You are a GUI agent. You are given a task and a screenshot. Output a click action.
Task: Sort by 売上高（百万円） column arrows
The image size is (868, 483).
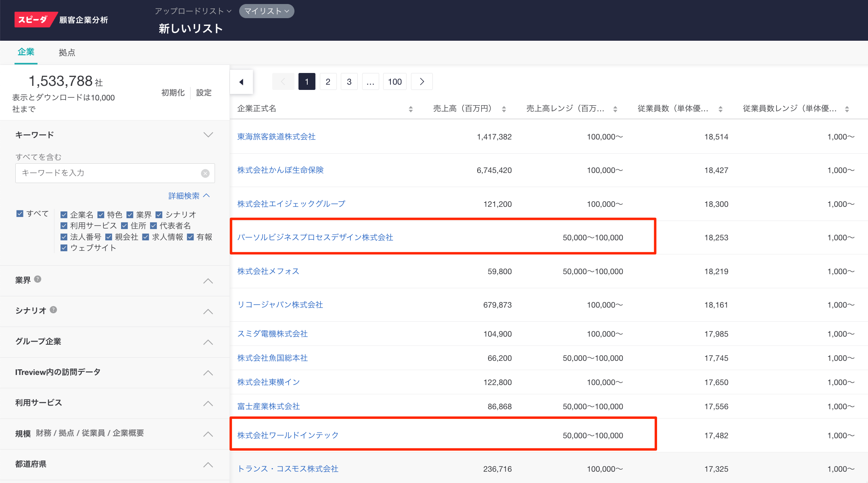(x=504, y=109)
